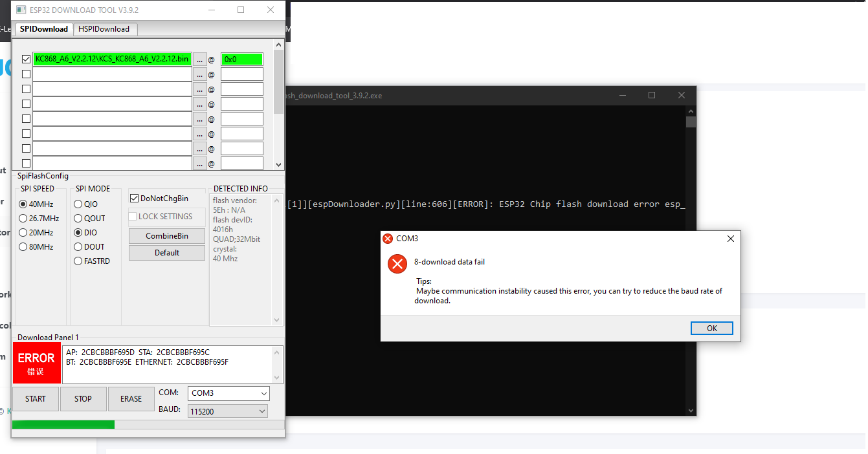The image size is (868, 454).
Task: Select the SPIDownload tab
Action: [43, 29]
